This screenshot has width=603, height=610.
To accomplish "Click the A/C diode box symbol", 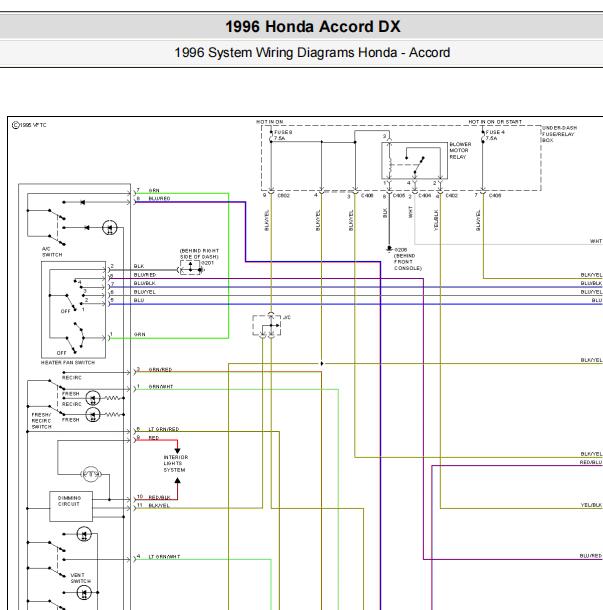I will 266,325.
